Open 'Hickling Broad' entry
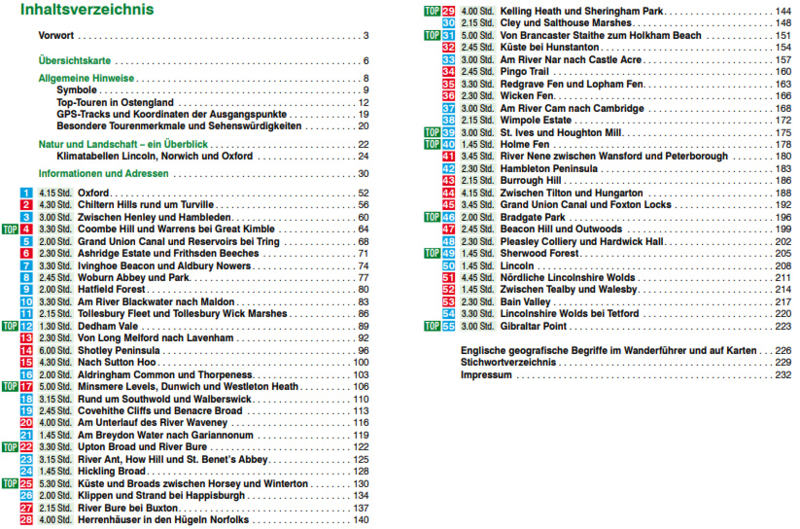The width and height of the screenshot is (800, 529). tap(112, 471)
